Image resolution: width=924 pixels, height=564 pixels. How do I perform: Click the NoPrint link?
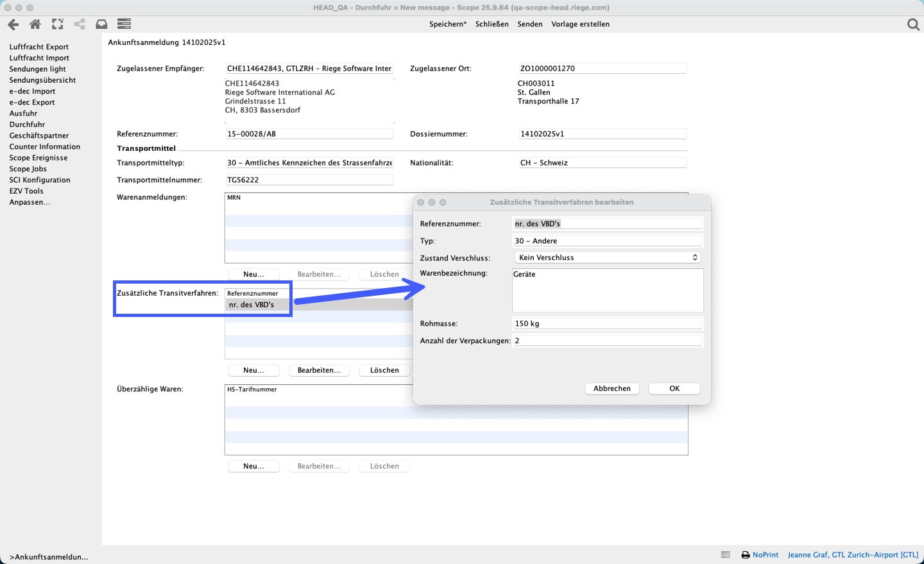(x=765, y=555)
